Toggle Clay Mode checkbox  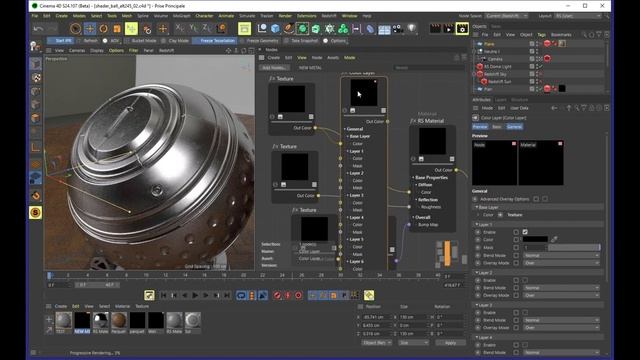pyautogui.click(x=164, y=41)
